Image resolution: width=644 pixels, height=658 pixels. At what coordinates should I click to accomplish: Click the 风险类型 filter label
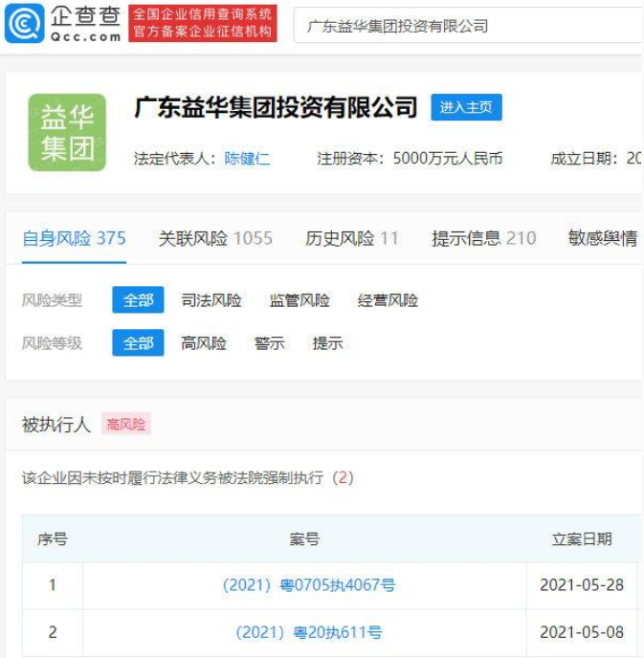tap(52, 300)
